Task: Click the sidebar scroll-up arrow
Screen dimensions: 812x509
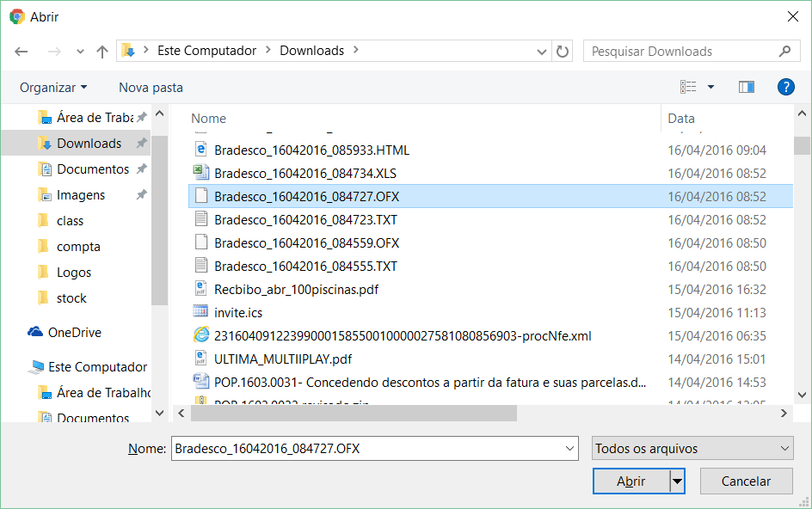Action: [x=160, y=113]
